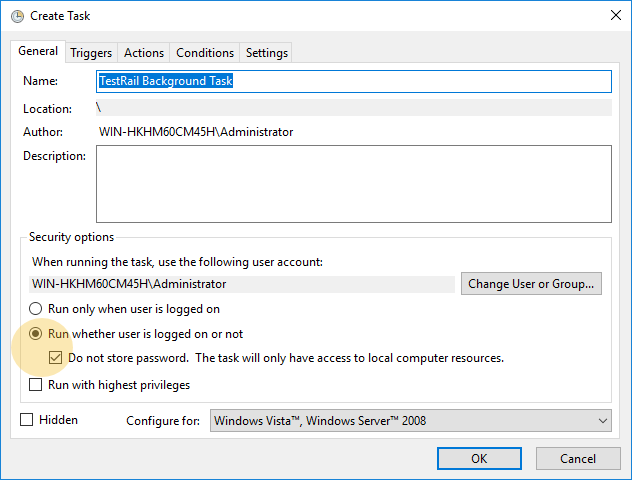
Task: Click the Create Task clock icon
Action: [x=17, y=16]
